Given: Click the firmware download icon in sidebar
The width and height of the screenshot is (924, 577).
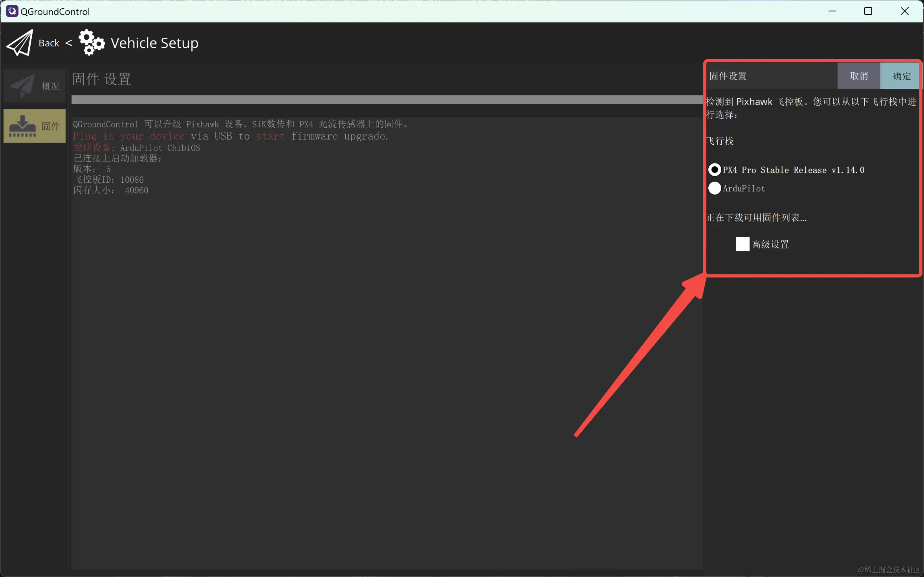Looking at the screenshot, I should (x=22, y=126).
